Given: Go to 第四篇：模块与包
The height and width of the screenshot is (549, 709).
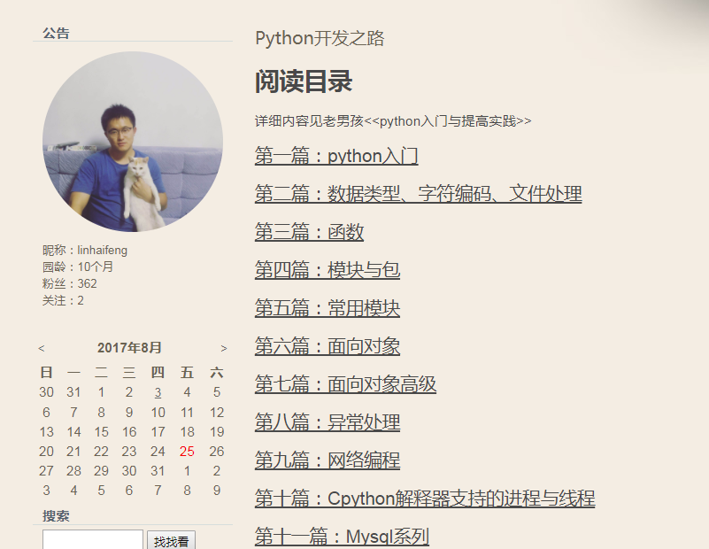Looking at the screenshot, I should pos(327,270).
